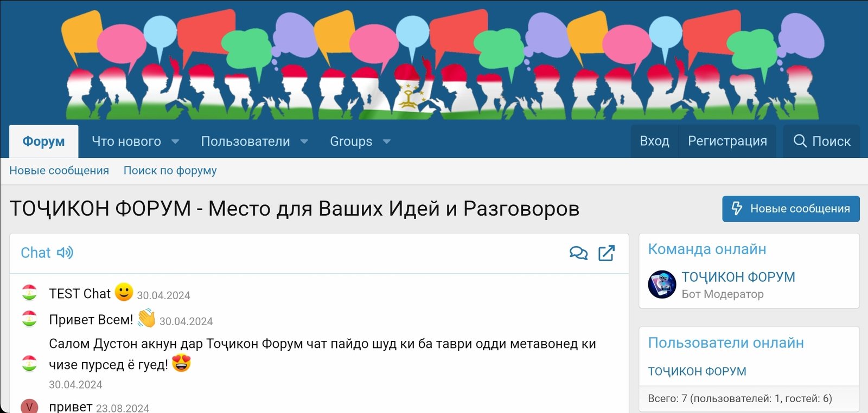
Task: Click Вход to log in
Action: click(654, 141)
